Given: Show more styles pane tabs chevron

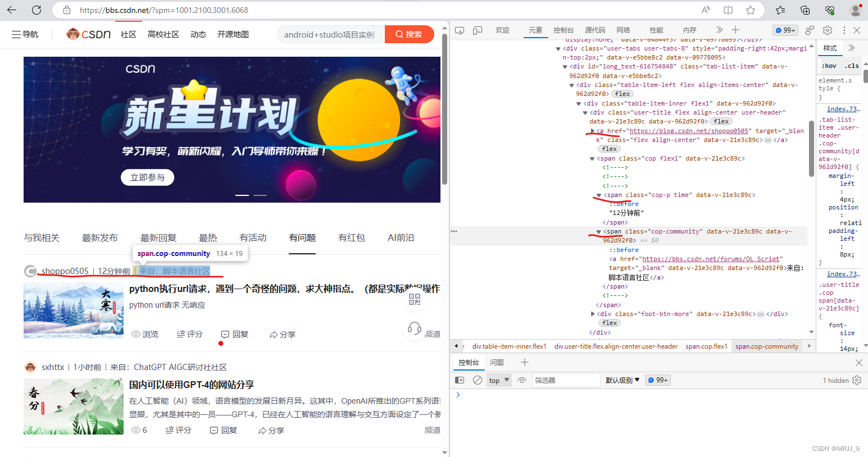Looking at the screenshot, I should pos(852,48).
